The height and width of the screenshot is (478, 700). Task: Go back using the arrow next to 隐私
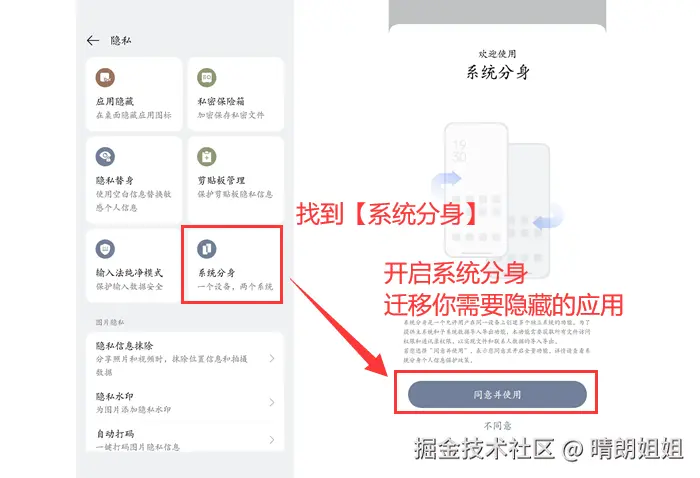pos(93,41)
